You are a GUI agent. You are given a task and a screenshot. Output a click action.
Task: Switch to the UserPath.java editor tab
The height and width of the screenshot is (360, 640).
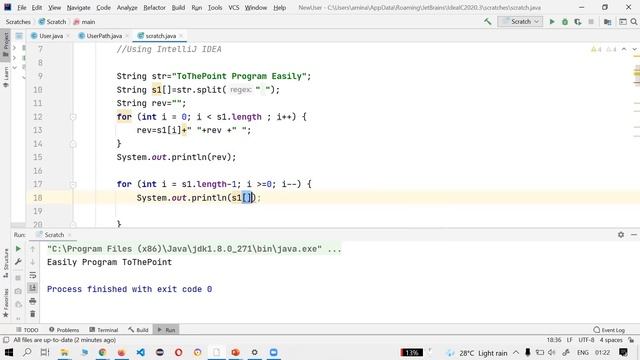[104, 36]
